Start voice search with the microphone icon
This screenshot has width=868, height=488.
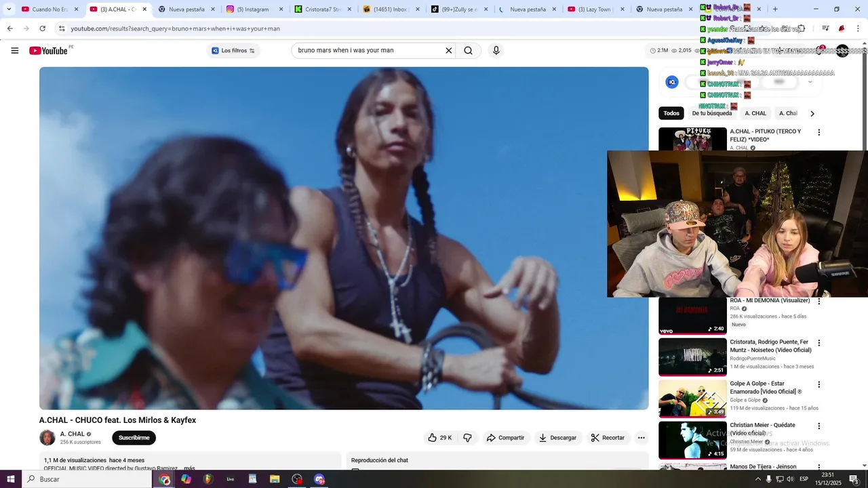(496, 51)
